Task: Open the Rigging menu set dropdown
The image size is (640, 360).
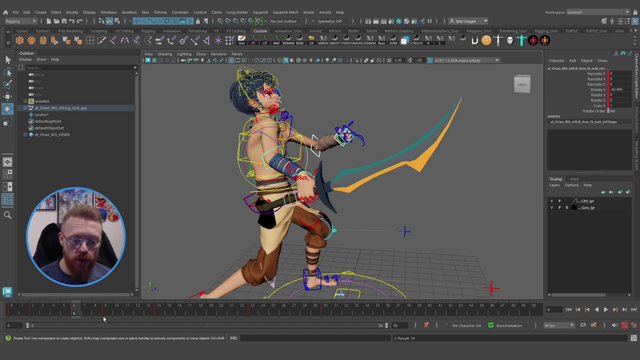Action: point(20,21)
